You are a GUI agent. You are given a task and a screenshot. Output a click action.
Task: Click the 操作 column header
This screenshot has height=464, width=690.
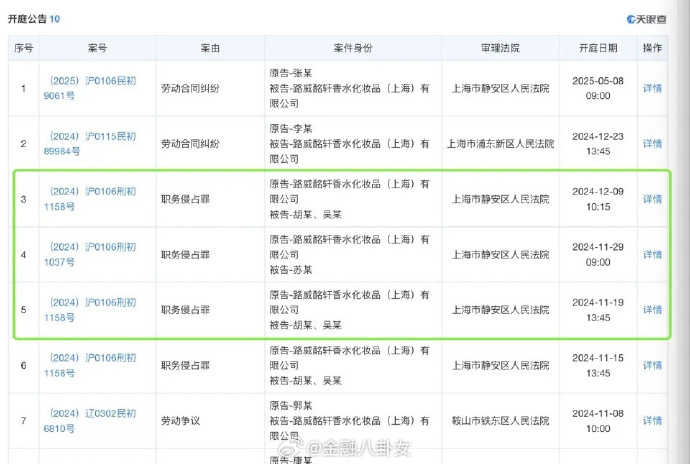[x=652, y=48]
